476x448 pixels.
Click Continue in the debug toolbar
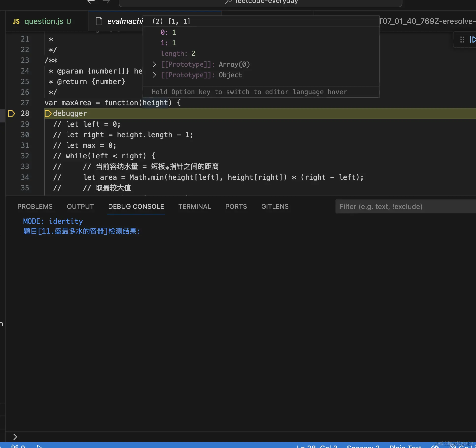pos(473,40)
